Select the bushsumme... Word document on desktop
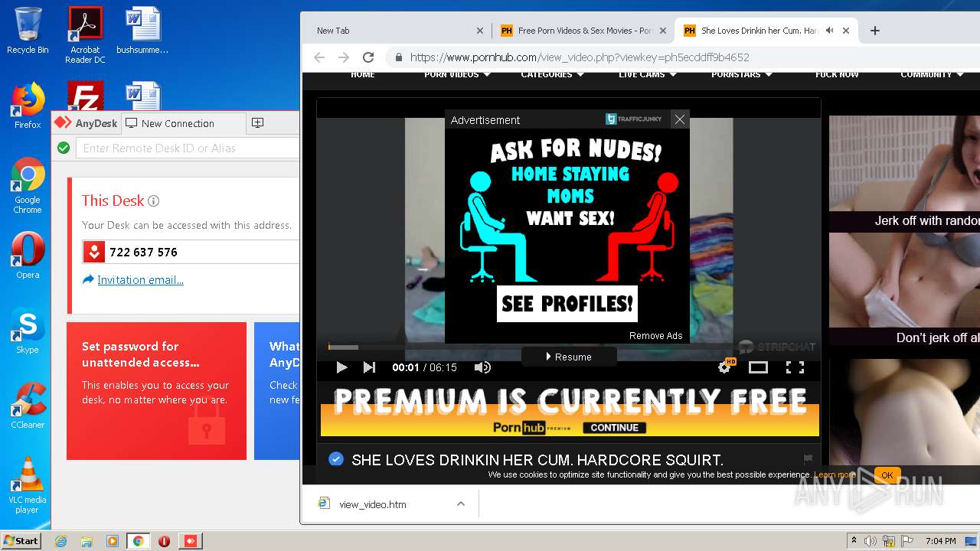980x551 pixels. (x=142, y=31)
